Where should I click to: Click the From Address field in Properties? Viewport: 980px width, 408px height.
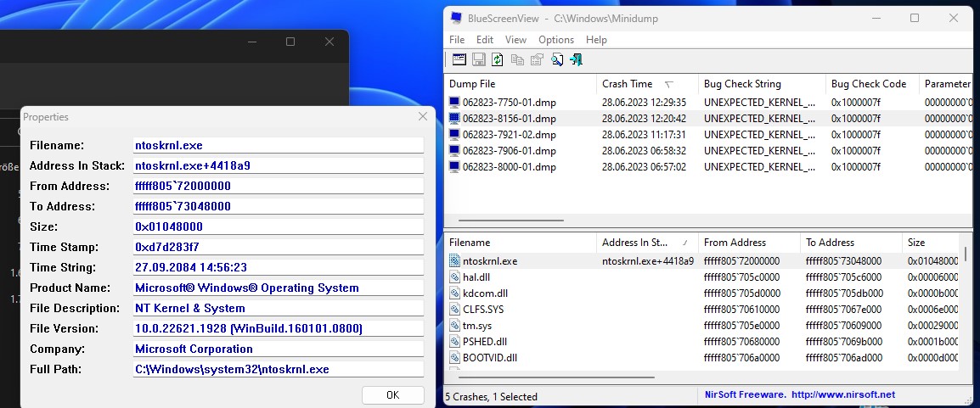tap(279, 186)
